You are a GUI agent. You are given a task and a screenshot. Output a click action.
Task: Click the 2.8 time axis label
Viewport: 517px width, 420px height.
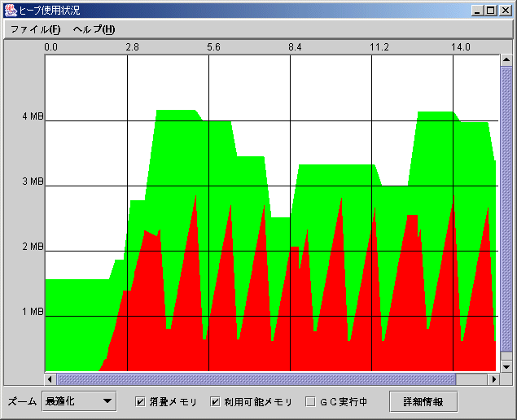coord(132,47)
